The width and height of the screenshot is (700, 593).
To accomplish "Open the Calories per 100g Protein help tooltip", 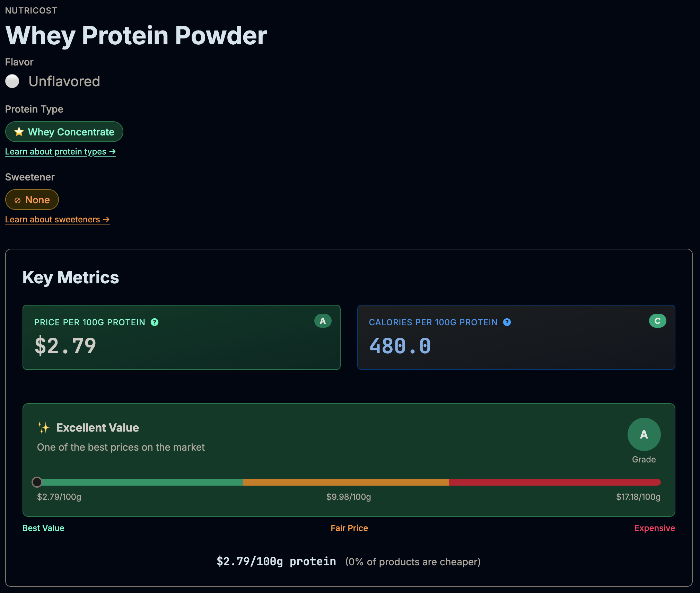I will (x=507, y=322).
